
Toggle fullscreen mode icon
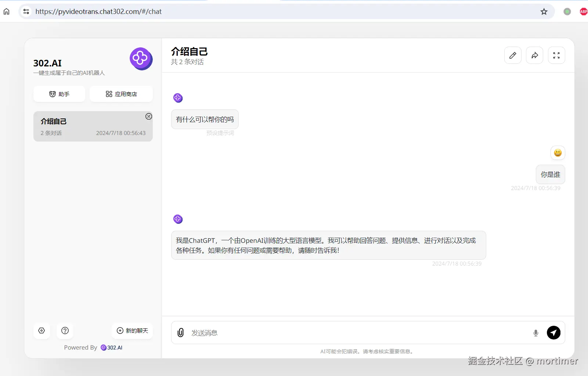[x=556, y=55]
